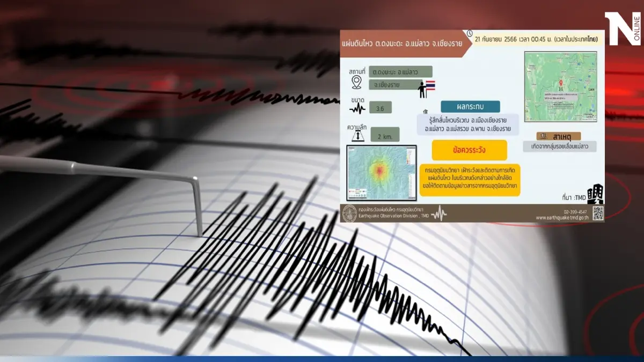
Task: Click the ขนาด label
Action: coord(357,99)
